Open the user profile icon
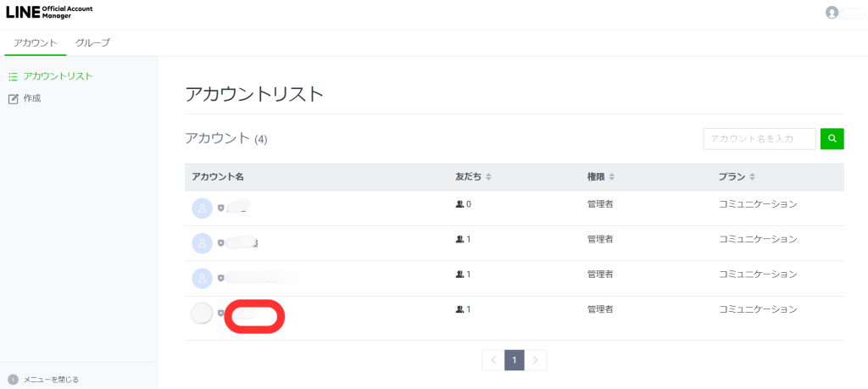868x389 pixels. [x=832, y=13]
